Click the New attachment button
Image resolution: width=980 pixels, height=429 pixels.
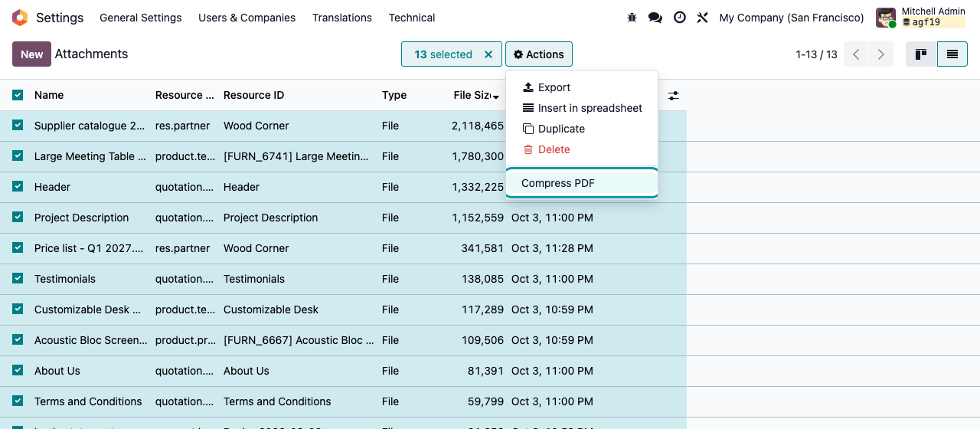32,54
